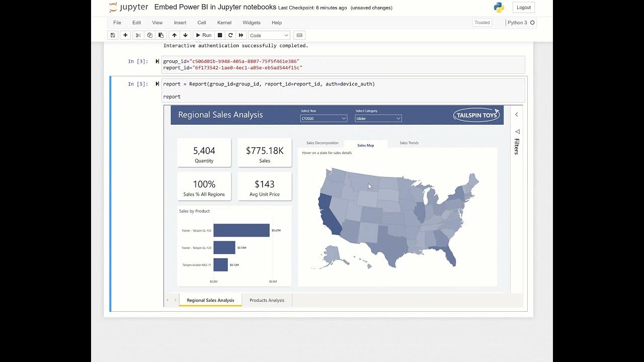Select the Trainer - Tailspin GL-120 bar
This screenshot has width=644, height=362.
coord(224,247)
